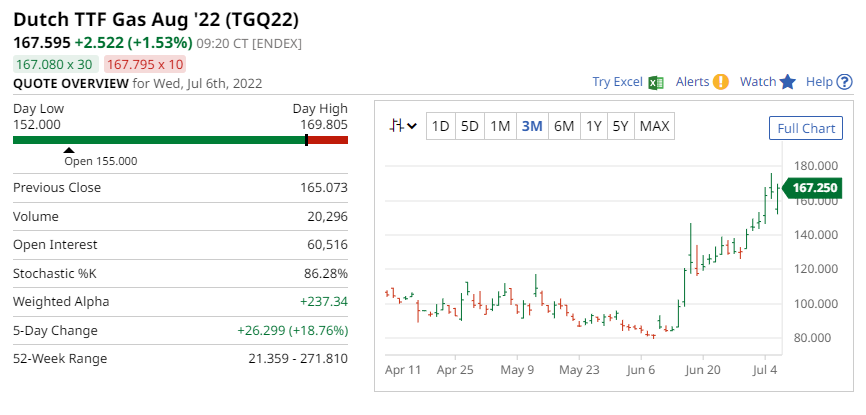Click the orange alert exclamation icon

[x=721, y=82]
